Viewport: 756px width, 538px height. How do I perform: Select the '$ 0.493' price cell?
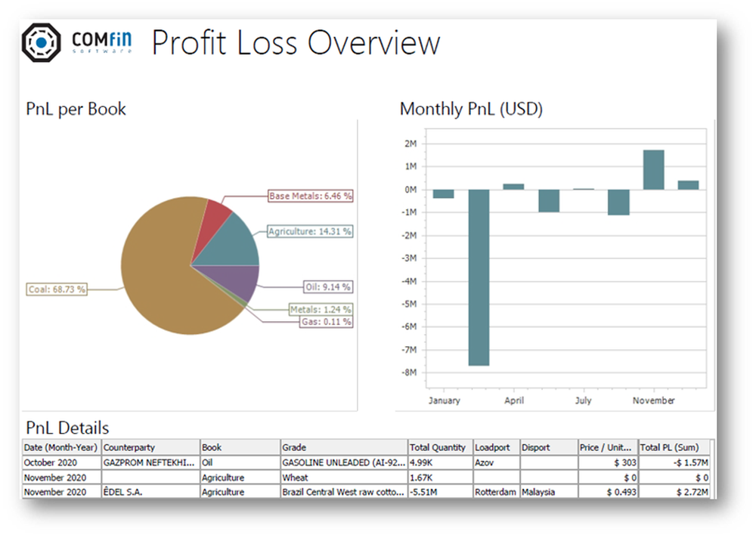point(608,492)
